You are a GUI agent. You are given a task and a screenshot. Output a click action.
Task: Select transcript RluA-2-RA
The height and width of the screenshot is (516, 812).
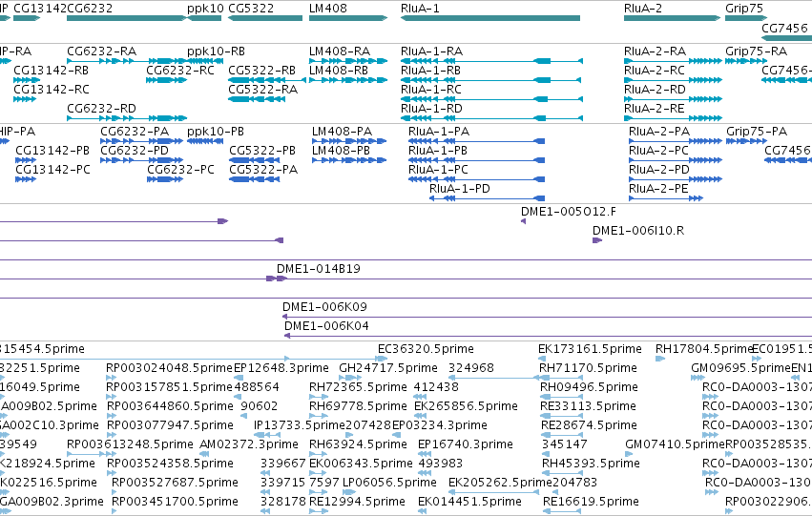(x=673, y=61)
